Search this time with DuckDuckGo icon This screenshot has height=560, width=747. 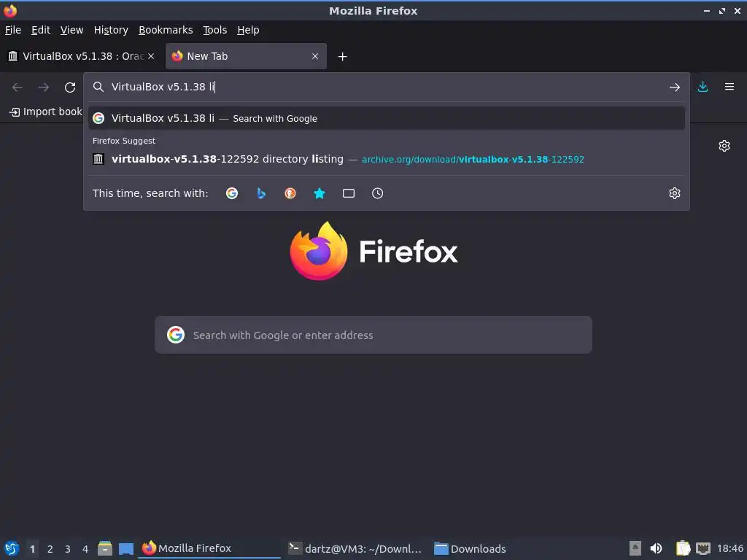tap(290, 193)
